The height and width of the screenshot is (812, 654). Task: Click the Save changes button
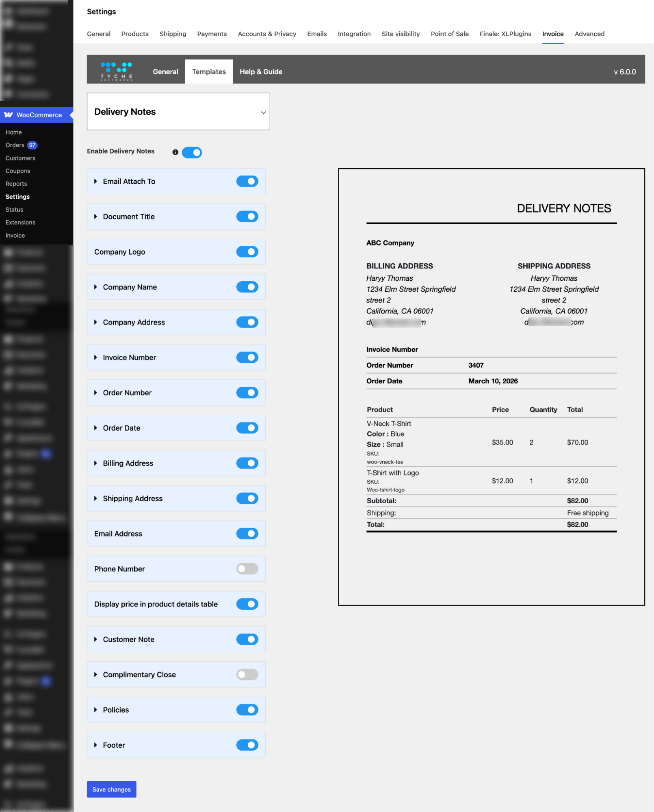click(111, 789)
